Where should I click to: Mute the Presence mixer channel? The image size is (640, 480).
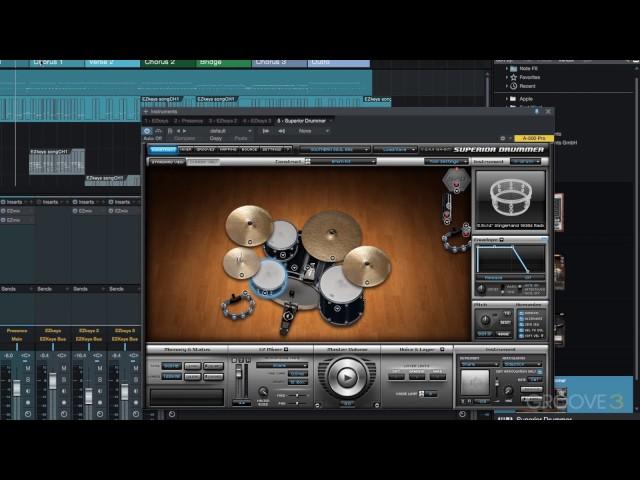click(x=28, y=369)
